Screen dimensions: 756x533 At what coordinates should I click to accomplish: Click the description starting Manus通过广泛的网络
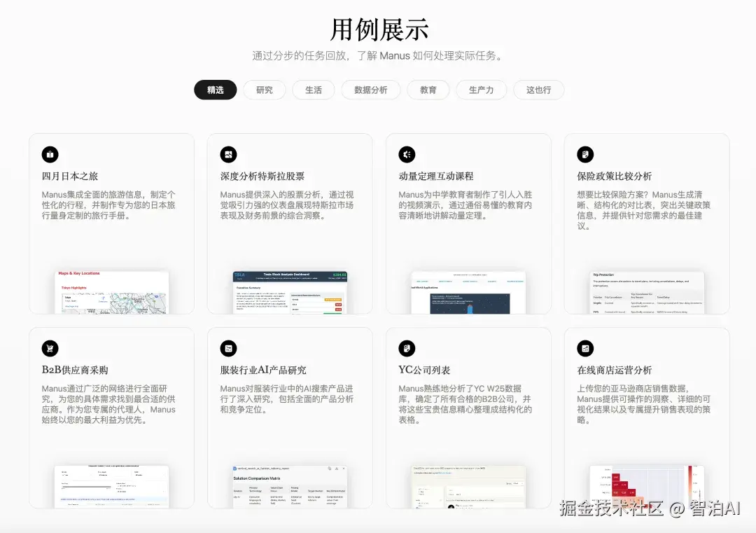click(x=108, y=404)
